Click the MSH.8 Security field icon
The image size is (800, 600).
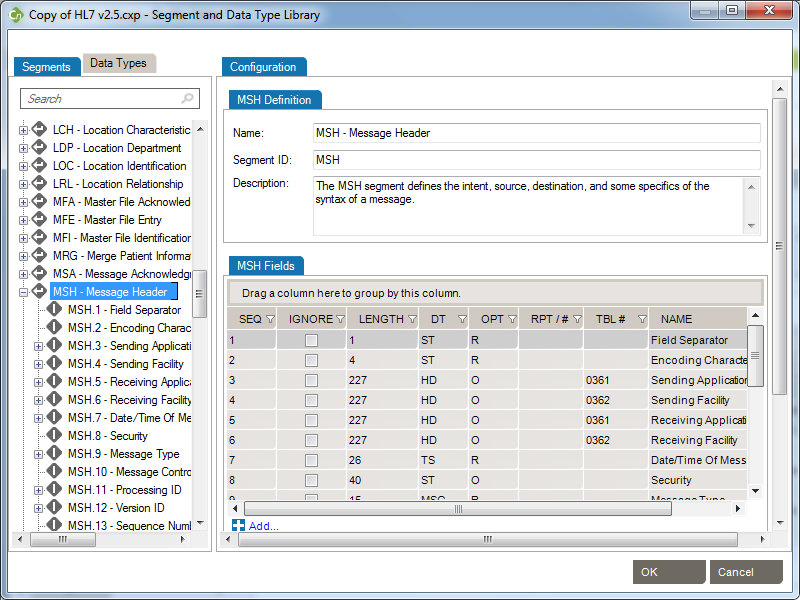click(x=54, y=435)
